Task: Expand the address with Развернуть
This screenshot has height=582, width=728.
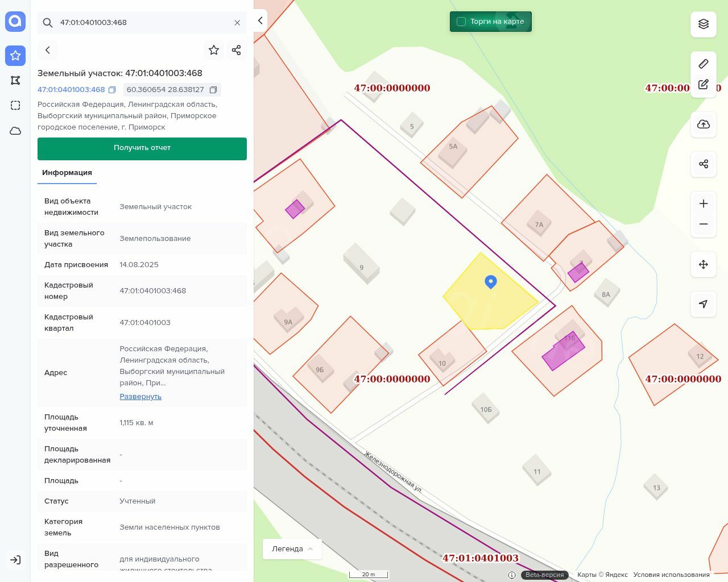Action: (x=140, y=397)
